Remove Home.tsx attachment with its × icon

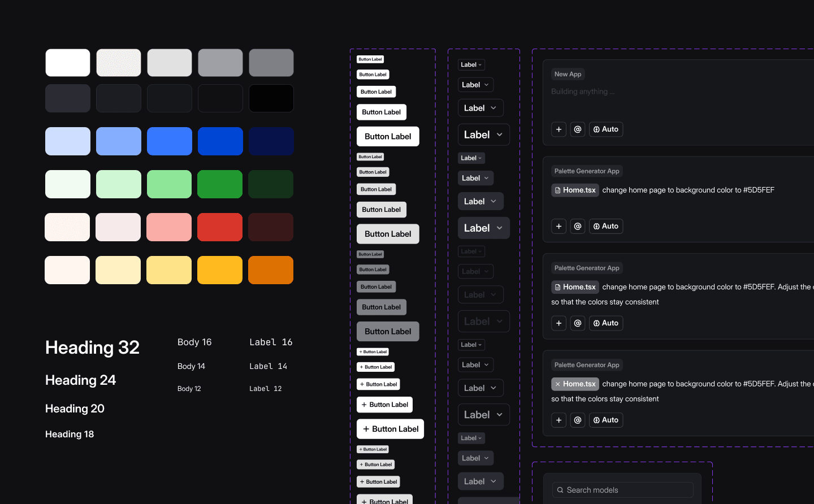[557, 384]
